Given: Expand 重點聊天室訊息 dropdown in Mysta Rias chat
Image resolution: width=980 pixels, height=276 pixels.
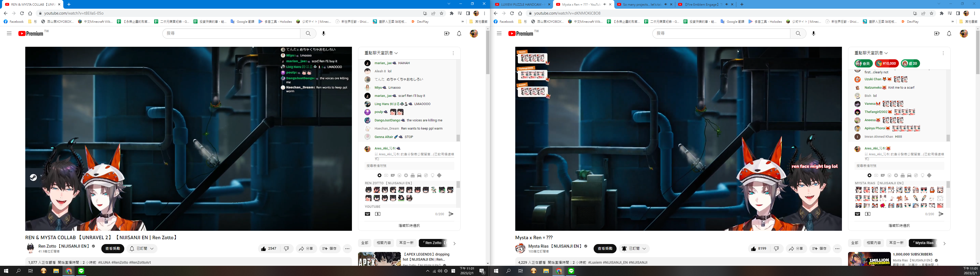Looking at the screenshot, I should click(871, 53).
